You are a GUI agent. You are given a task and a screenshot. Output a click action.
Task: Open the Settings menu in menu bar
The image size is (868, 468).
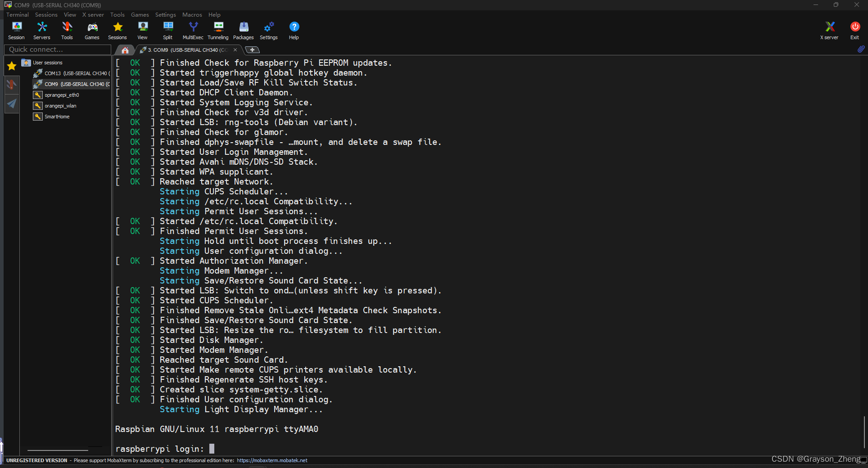coord(166,15)
